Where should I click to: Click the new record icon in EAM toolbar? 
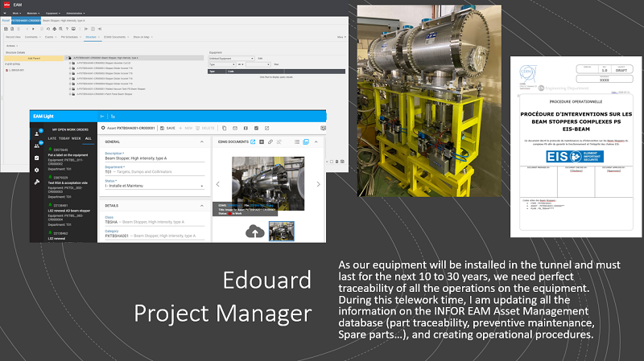[12, 29]
